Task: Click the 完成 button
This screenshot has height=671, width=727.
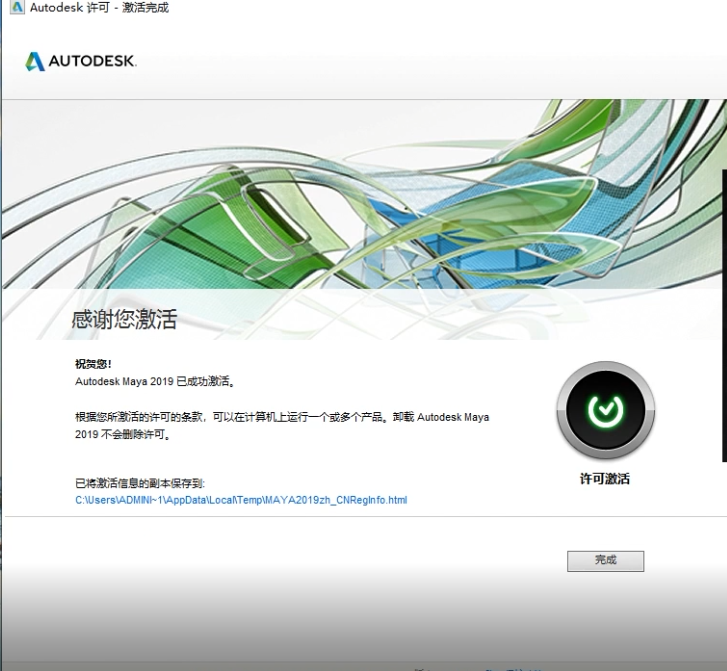Action: click(x=605, y=561)
